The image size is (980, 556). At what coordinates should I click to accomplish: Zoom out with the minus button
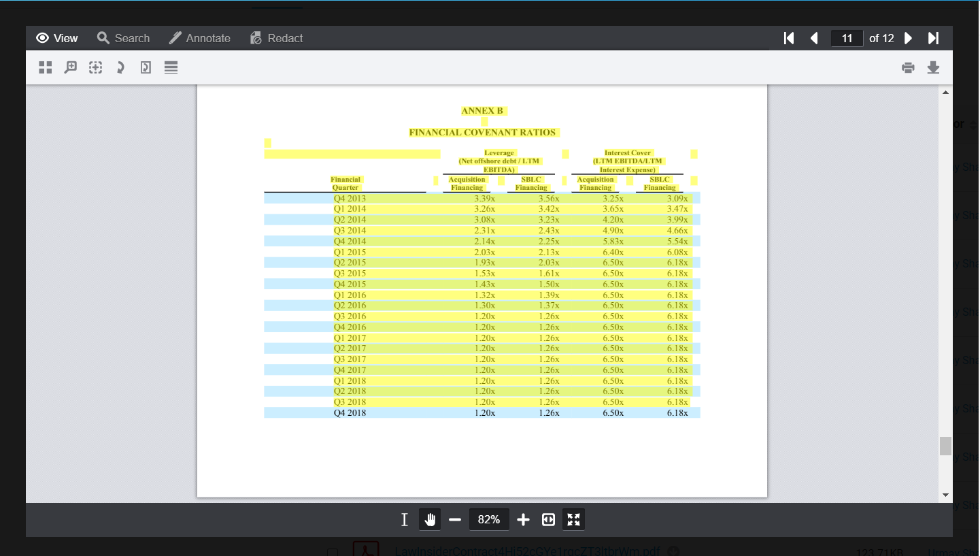coord(455,520)
